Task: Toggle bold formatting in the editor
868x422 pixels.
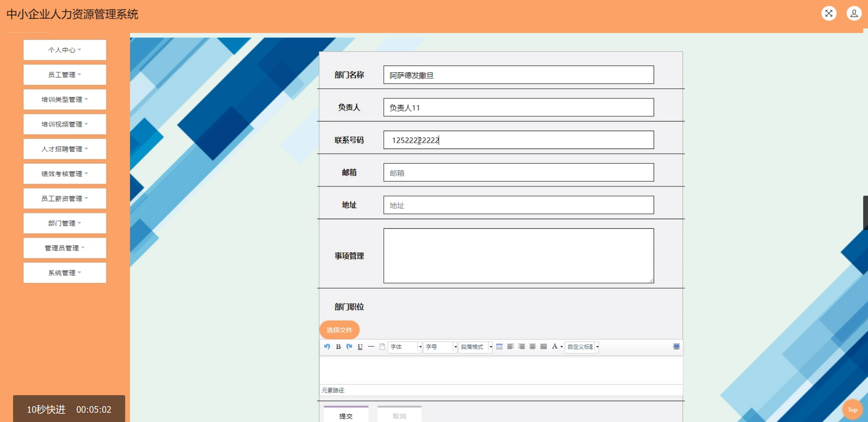Action: point(338,347)
